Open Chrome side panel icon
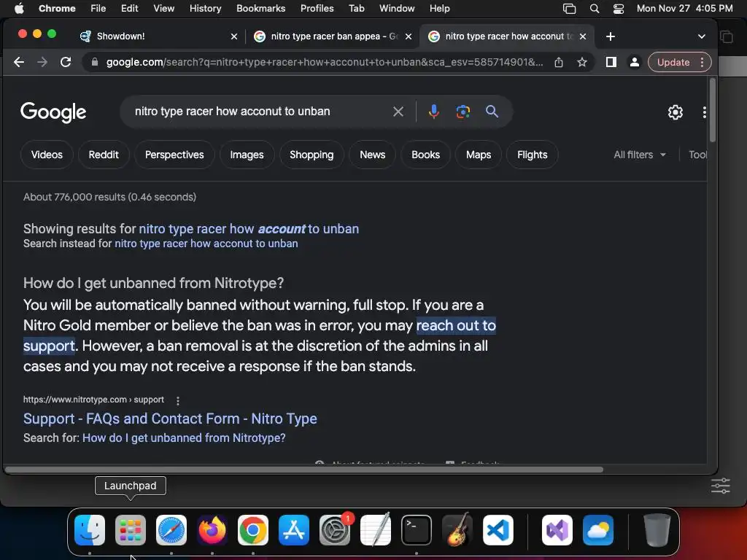Viewport: 747px width, 560px height. (x=611, y=62)
